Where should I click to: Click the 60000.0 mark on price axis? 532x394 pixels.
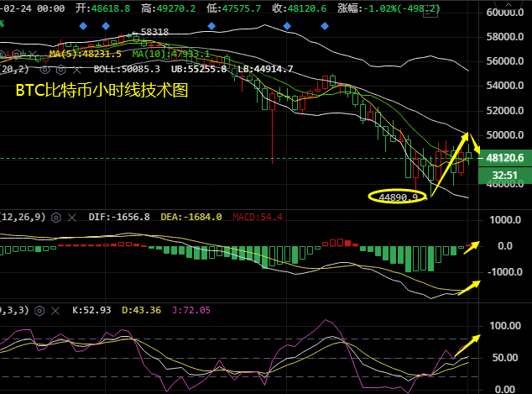[504, 13]
